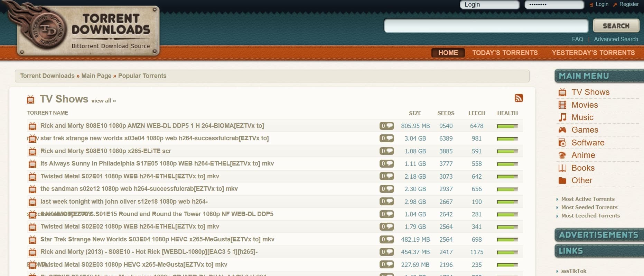644x276 pixels.
Task: Click TV icon beside Twisted Metal S02E02 torrent
Action: coord(32,227)
